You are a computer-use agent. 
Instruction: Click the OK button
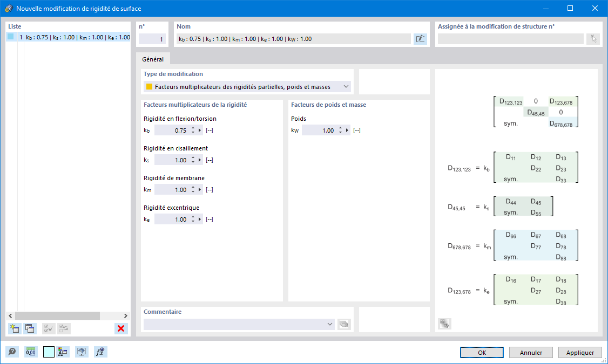[482, 352]
